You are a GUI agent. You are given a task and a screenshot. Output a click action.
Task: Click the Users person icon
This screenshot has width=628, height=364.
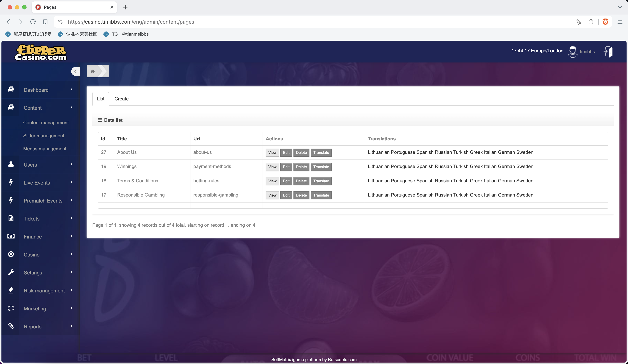tap(11, 164)
